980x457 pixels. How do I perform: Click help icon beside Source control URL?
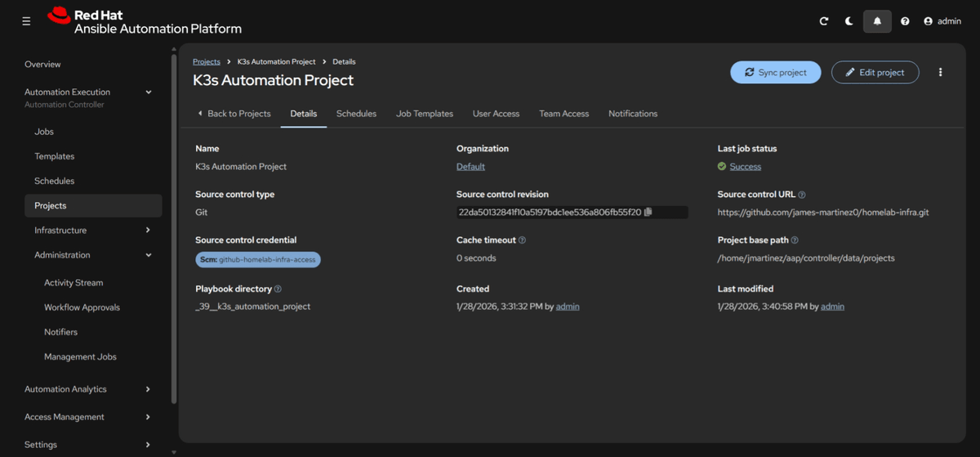[802, 195]
